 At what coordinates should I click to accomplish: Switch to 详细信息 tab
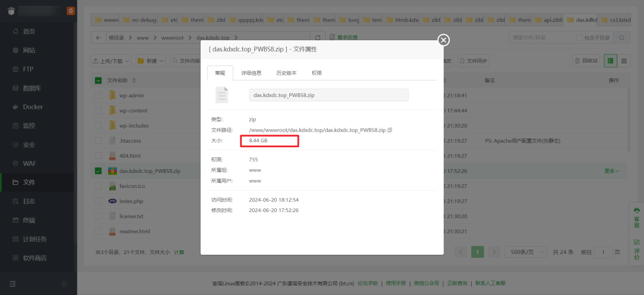tap(251, 73)
